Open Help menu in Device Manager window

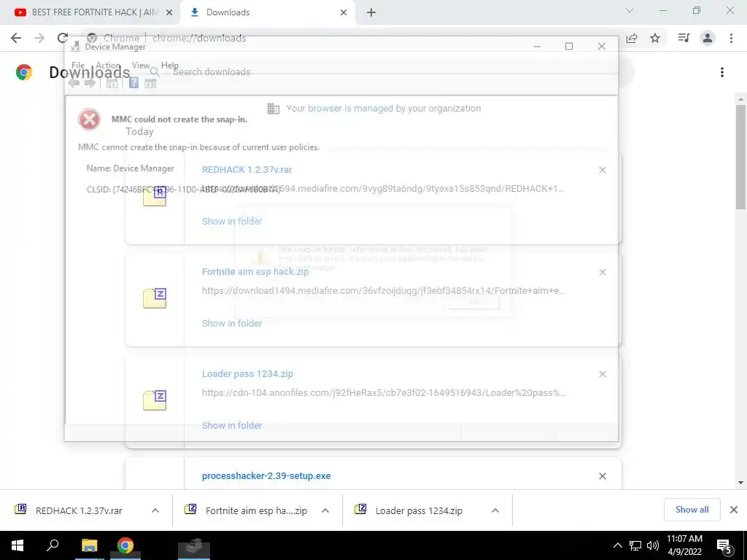169,65
